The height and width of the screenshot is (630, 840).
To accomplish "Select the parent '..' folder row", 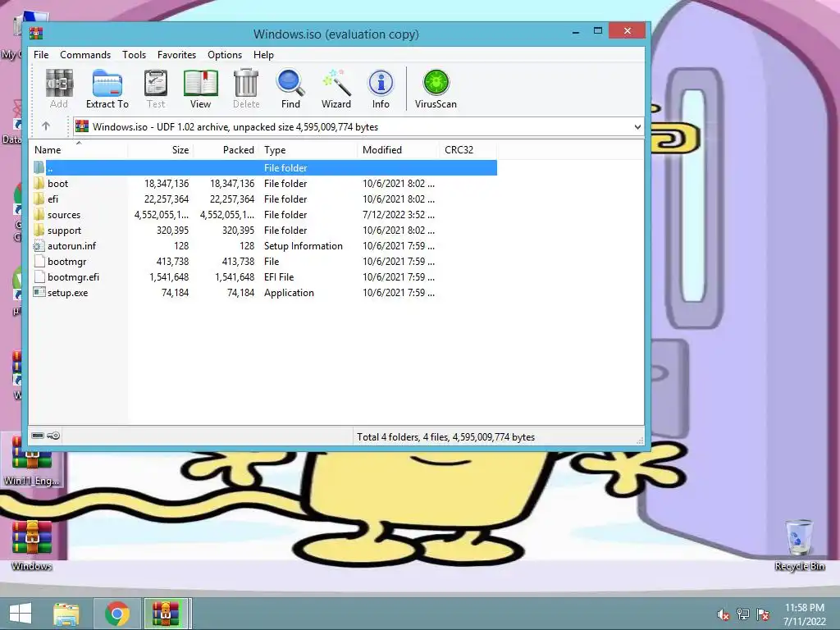I will pyautogui.click(x=265, y=167).
